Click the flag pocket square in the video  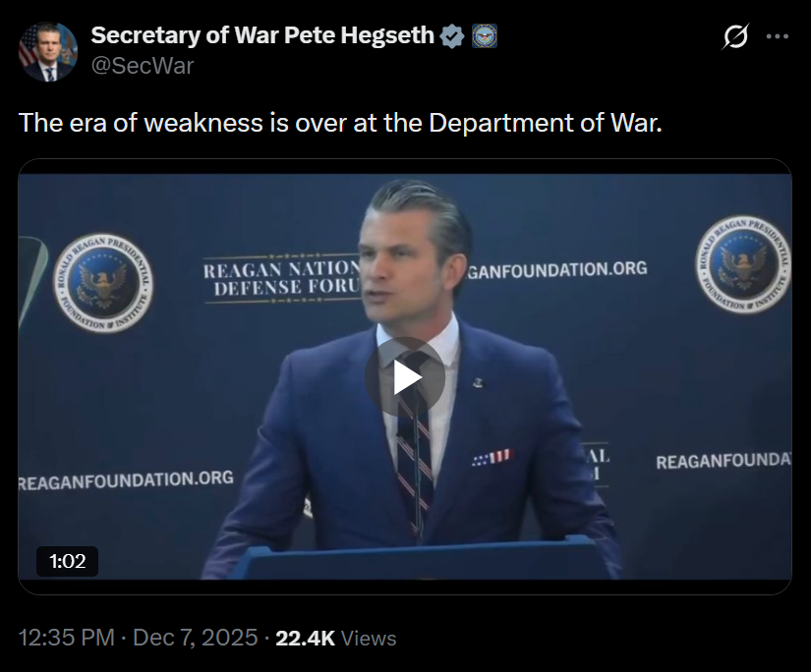pyautogui.click(x=492, y=458)
